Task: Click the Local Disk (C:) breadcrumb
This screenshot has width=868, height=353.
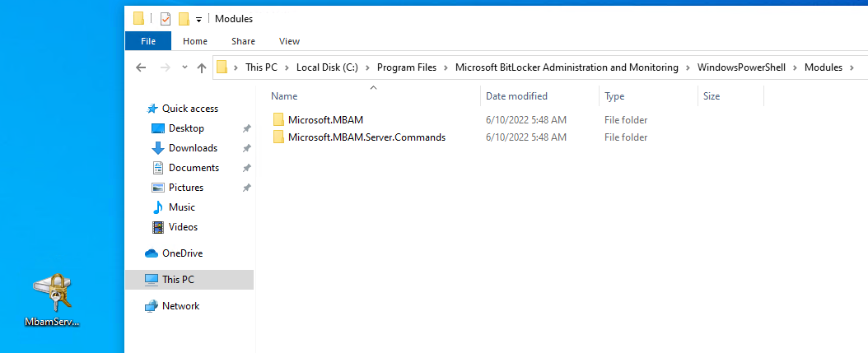Action: 327,67
